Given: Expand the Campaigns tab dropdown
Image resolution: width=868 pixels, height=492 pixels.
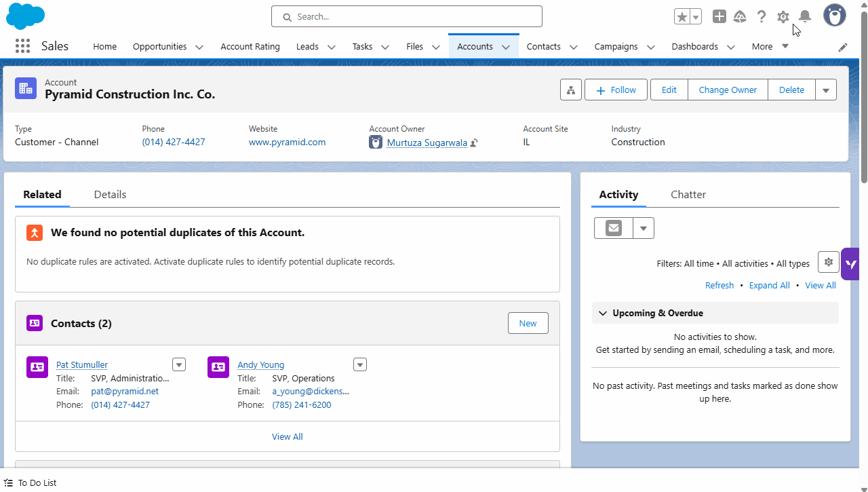Looking at the screenshot, I should click(x=651, y=47).
